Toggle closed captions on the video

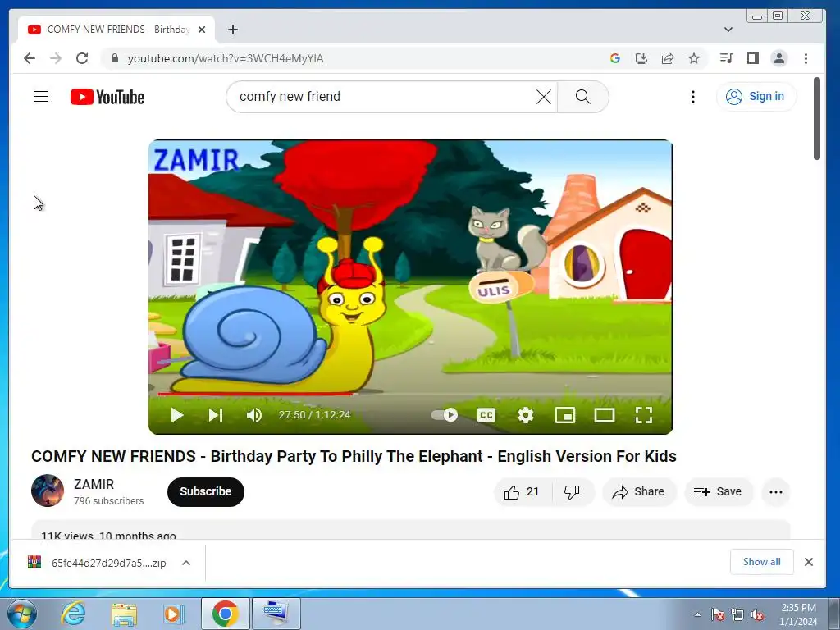[x=486, y=415]
